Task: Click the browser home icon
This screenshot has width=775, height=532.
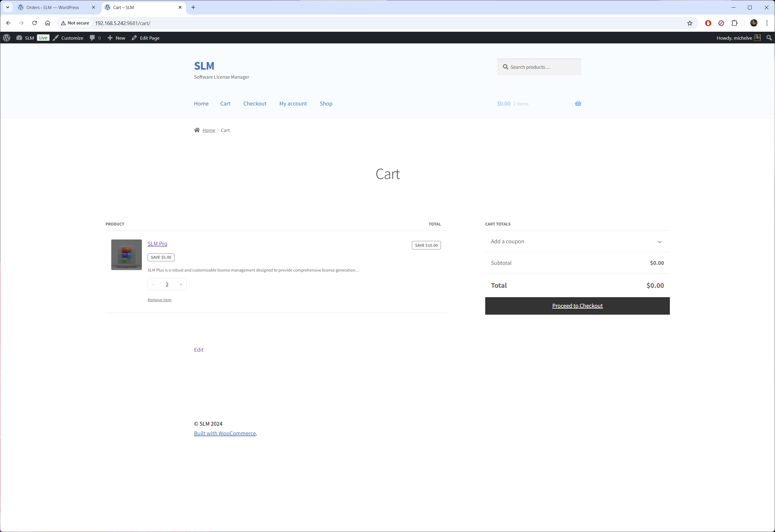Action: pyautogui.click(x=48, y=23)
